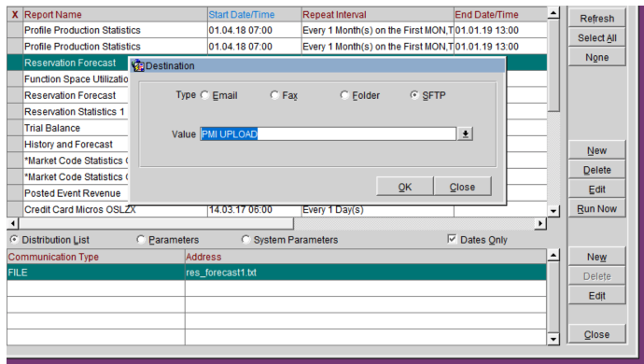Viewport: 644px width, 364px height.
Task: Click Delete beside the report list
Action: click(596, 170)
